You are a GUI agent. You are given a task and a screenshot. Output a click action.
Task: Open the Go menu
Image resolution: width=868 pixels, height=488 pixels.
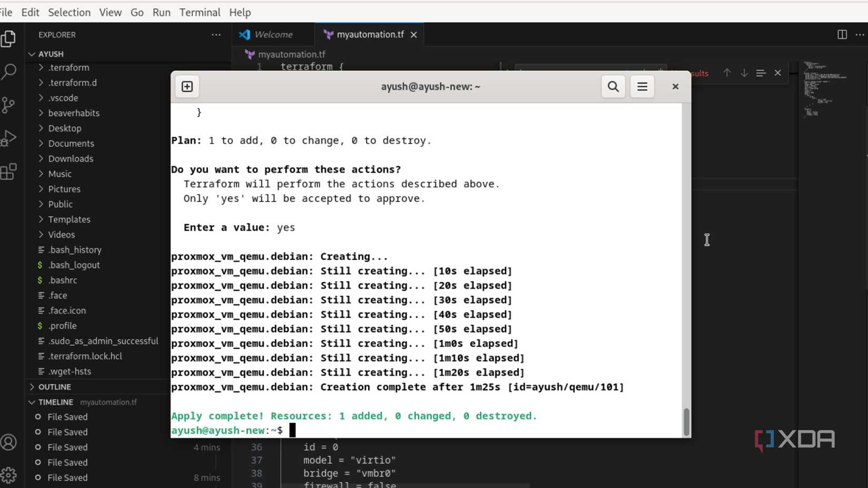point(137,12)
